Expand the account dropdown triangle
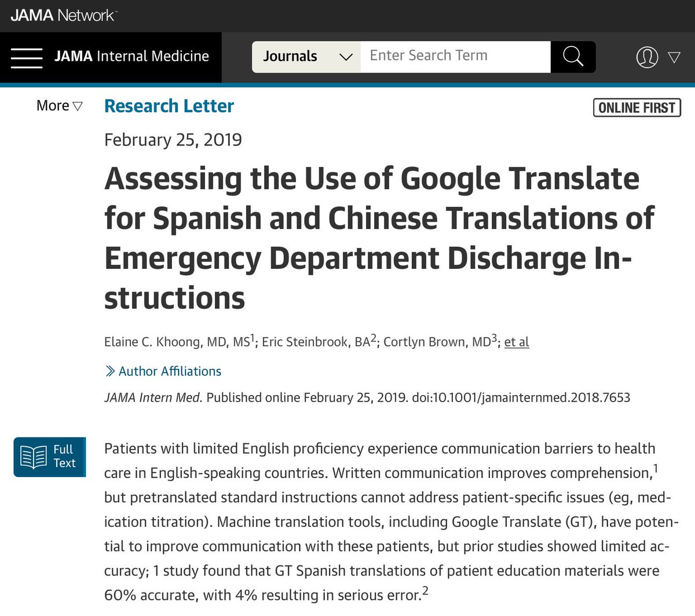The height and width of the screenshot is (616, 695). (674, 57)
